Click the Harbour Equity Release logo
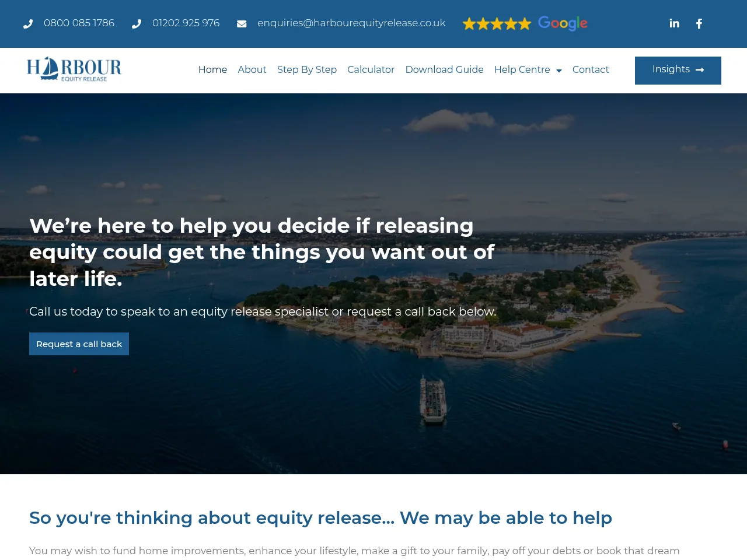 tap(74, 68)
